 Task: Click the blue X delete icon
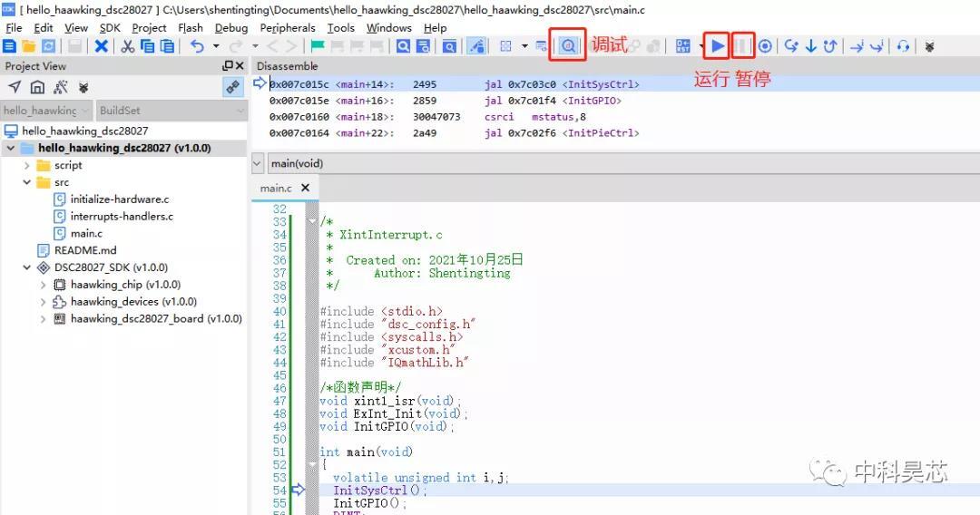[102, 46]
